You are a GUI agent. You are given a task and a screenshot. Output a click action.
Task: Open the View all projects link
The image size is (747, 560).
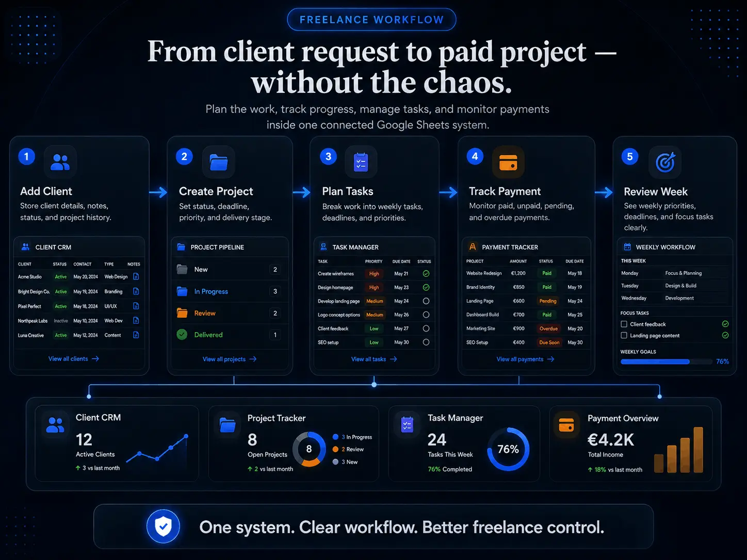click(230, 359)
